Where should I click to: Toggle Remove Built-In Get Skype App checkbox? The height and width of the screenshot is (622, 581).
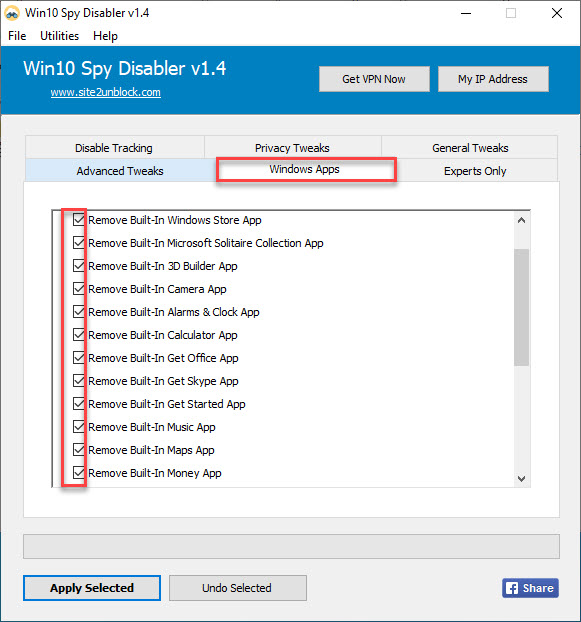(79, 381)
